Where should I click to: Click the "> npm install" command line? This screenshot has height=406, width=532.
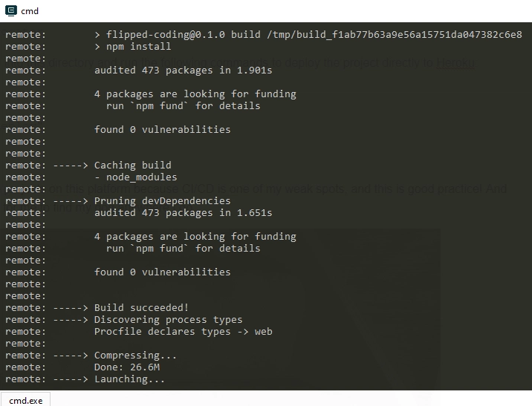pos(133,47)
